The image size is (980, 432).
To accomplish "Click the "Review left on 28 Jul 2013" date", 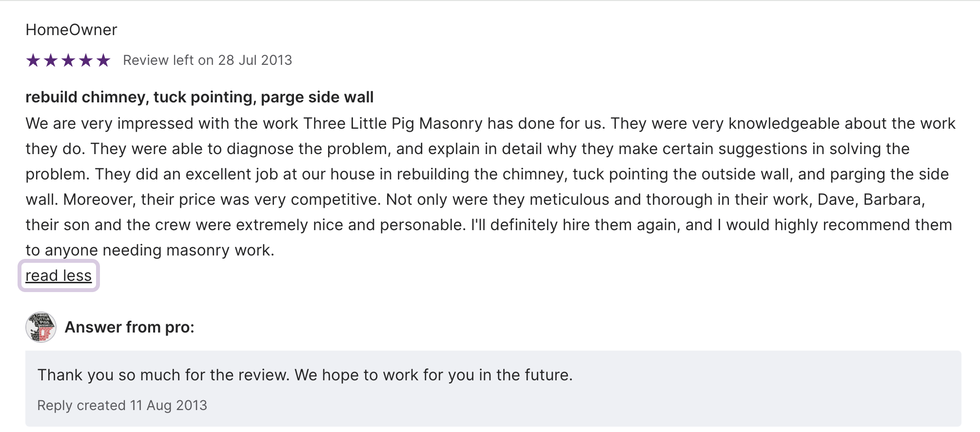I will (x=207, y=60).
